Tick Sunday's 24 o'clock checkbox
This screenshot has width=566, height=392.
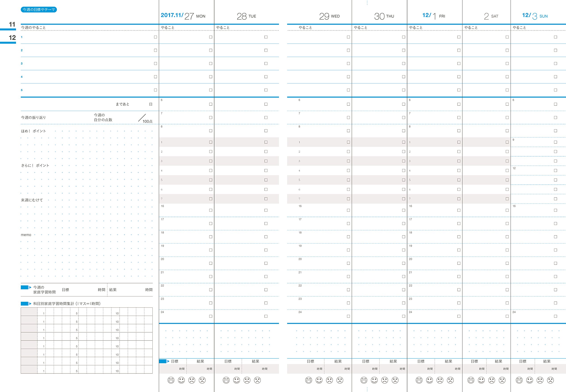tap(555, 316)
